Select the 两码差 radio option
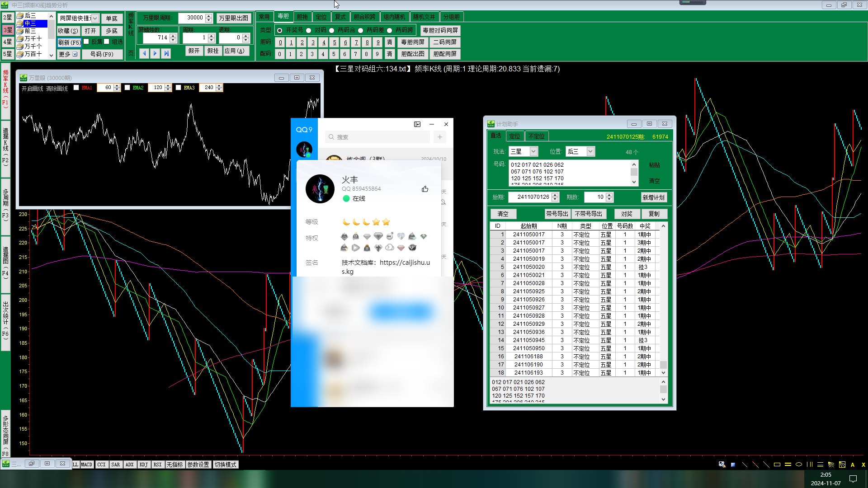 (x=360, y=30)
